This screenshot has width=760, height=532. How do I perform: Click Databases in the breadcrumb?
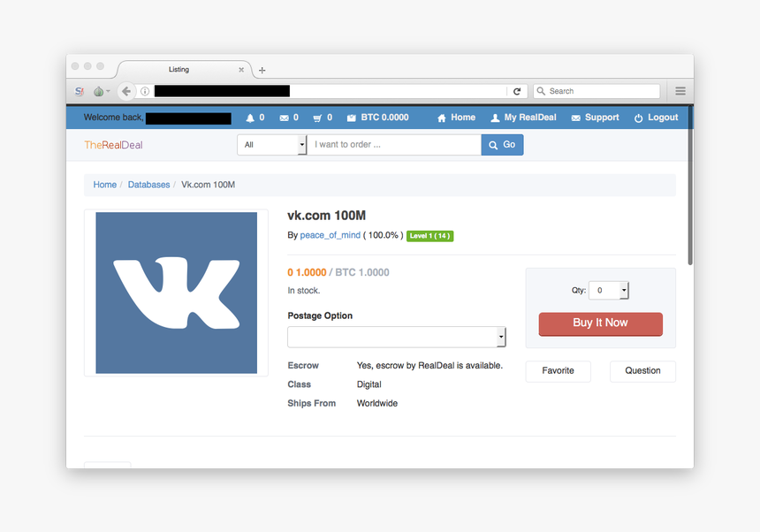point(148,185)
